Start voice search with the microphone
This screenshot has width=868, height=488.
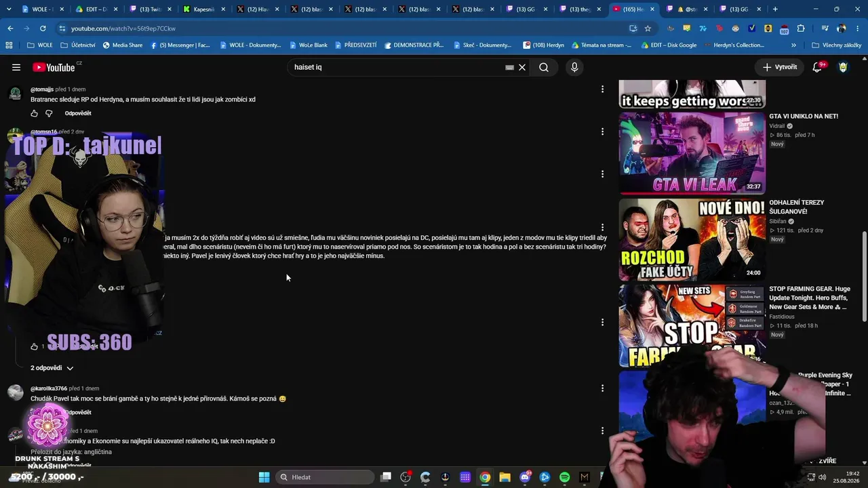pyautogui.click(x=574, y=67)
